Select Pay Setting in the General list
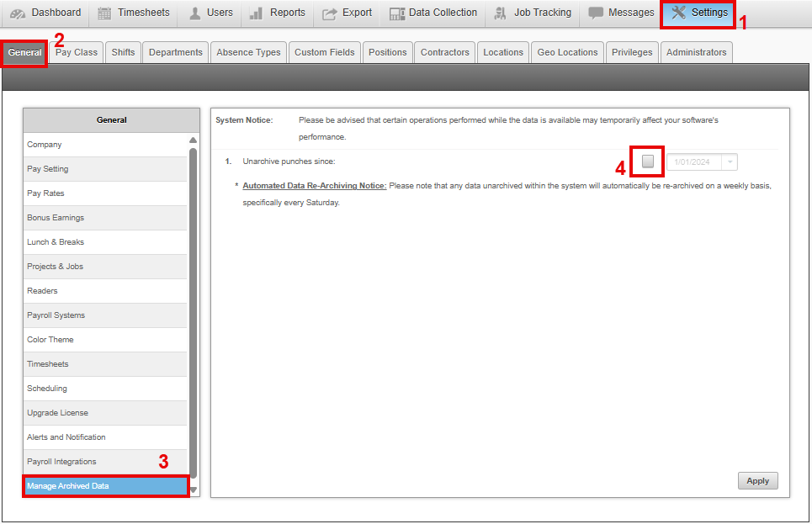This screenshot has height=524, width=812. point(105,169)
